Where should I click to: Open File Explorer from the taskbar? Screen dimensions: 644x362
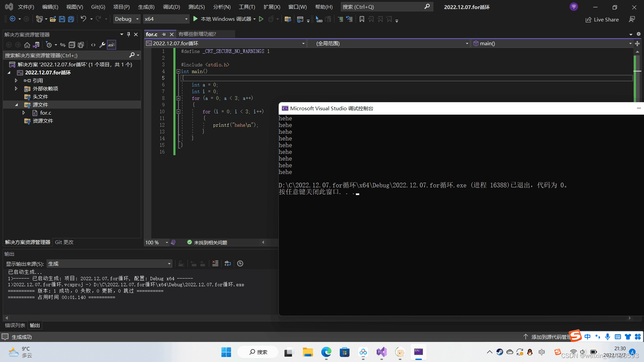click(308, 352)
